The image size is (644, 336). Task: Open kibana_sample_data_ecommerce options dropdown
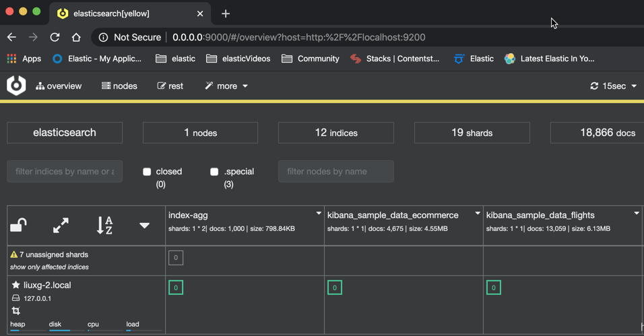(x=477, y=213)
